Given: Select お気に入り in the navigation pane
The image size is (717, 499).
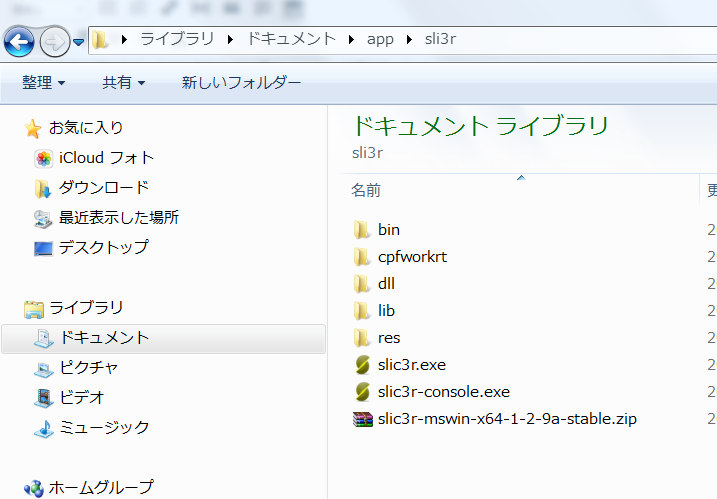Looking at the screenshot, I should [x=86, y=128].
